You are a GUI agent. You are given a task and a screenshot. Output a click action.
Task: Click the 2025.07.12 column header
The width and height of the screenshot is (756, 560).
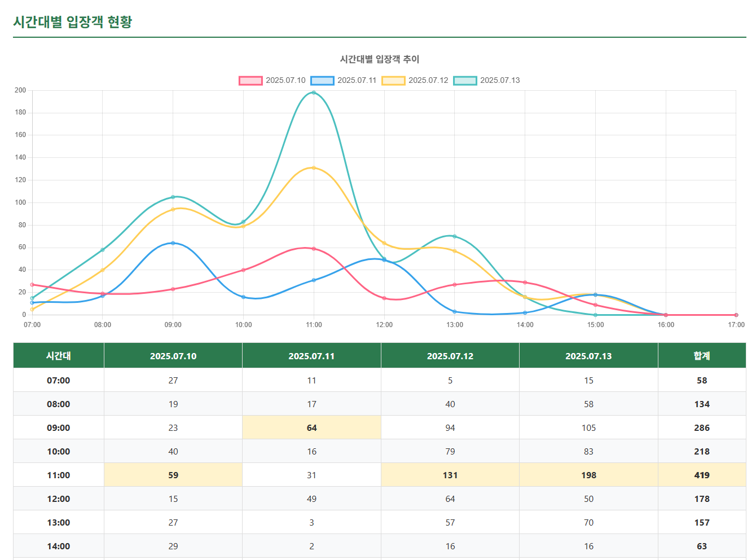[x=450, y=355]
